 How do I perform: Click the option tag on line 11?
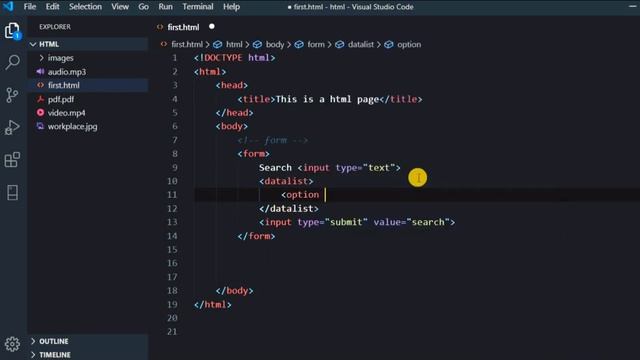pos(300,195)
